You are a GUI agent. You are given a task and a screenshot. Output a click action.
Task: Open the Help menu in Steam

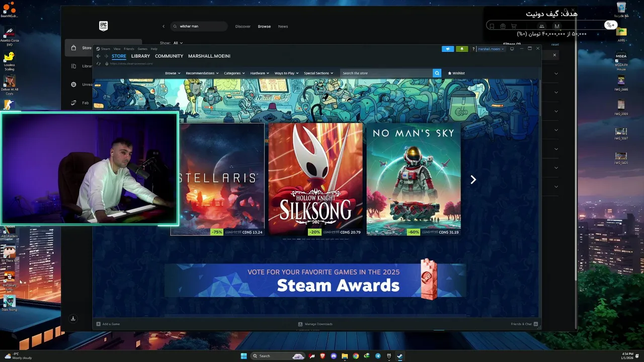click(x=154, y=49)
